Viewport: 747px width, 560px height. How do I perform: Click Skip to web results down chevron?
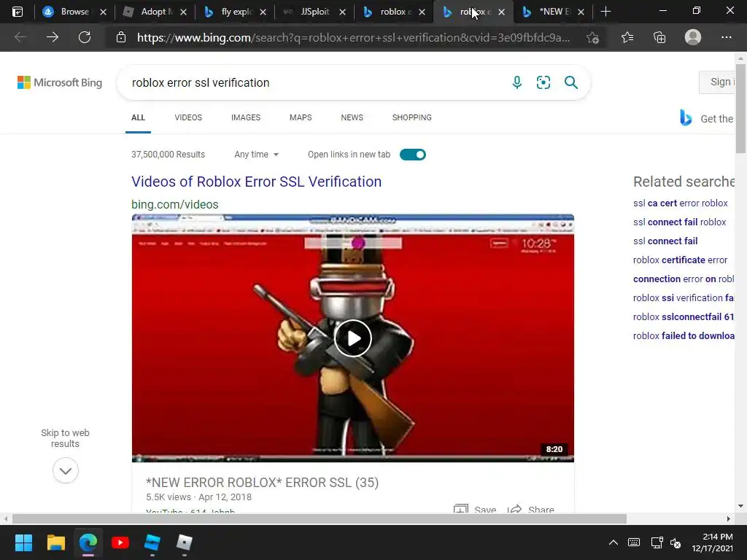coord(65,470)
